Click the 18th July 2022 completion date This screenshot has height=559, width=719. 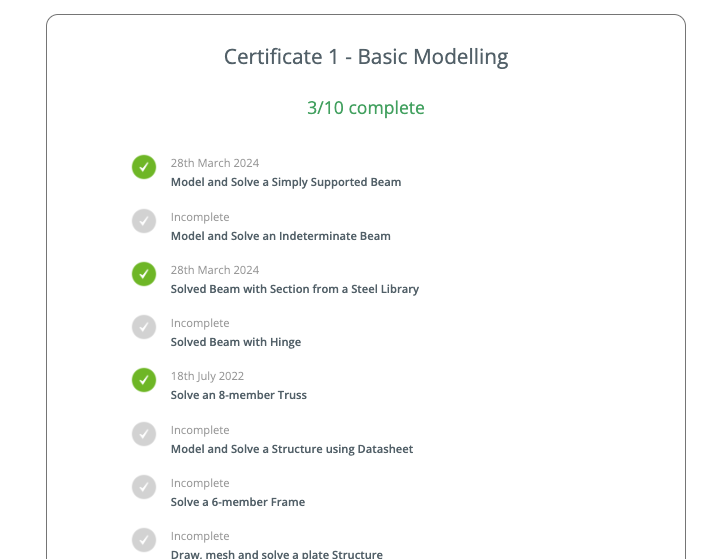[207, 376]
